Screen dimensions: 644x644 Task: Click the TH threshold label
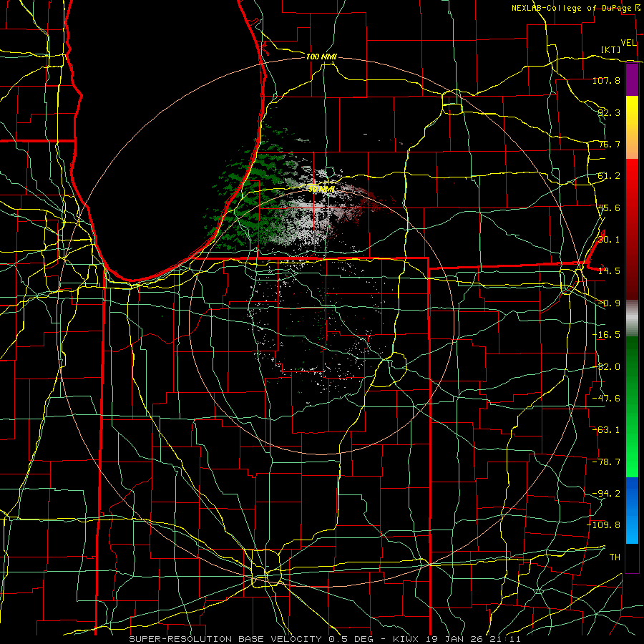click(x=615, y=557)
